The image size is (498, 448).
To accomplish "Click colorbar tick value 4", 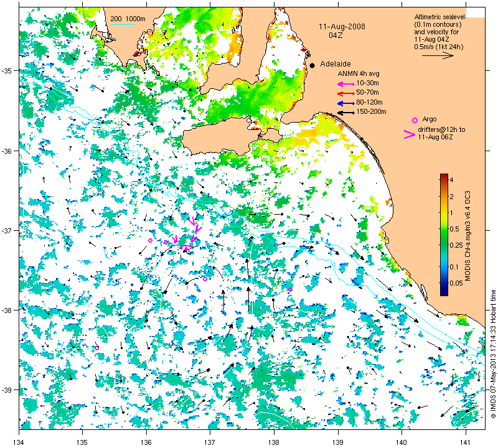I will (452, 180).
